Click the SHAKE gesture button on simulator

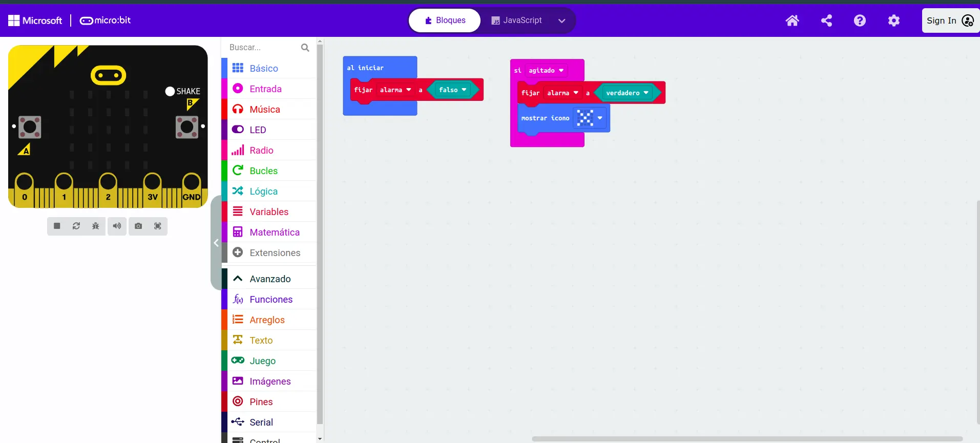coord(170,91)
